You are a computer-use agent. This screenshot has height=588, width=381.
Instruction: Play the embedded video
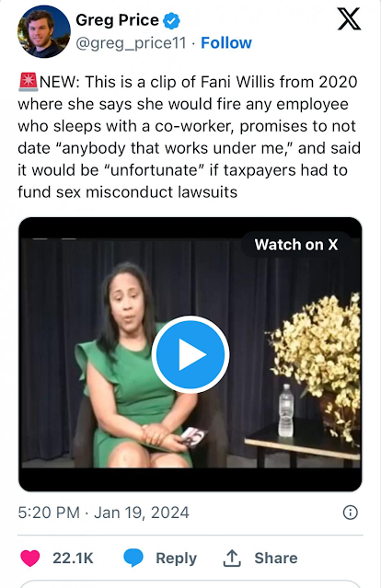(190, 354)
